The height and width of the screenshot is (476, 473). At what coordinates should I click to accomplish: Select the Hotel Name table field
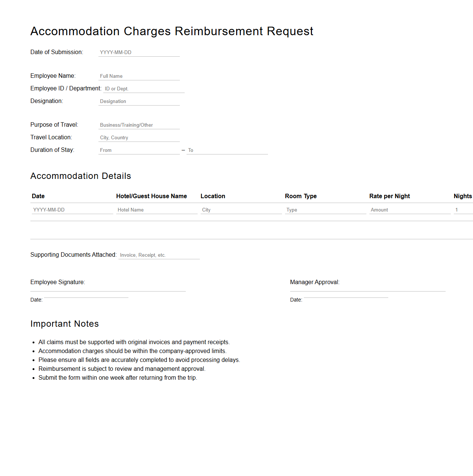[157, 210]
